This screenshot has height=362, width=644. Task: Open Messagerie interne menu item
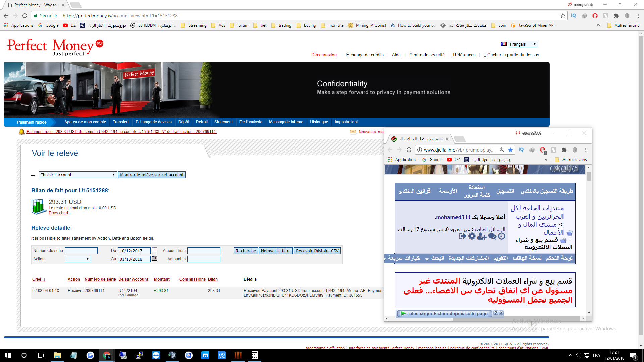[x=286, y=122]
